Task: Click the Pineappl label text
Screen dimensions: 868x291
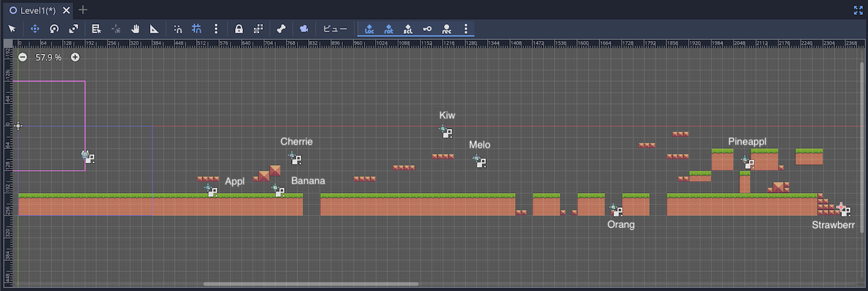Action: 747,141
